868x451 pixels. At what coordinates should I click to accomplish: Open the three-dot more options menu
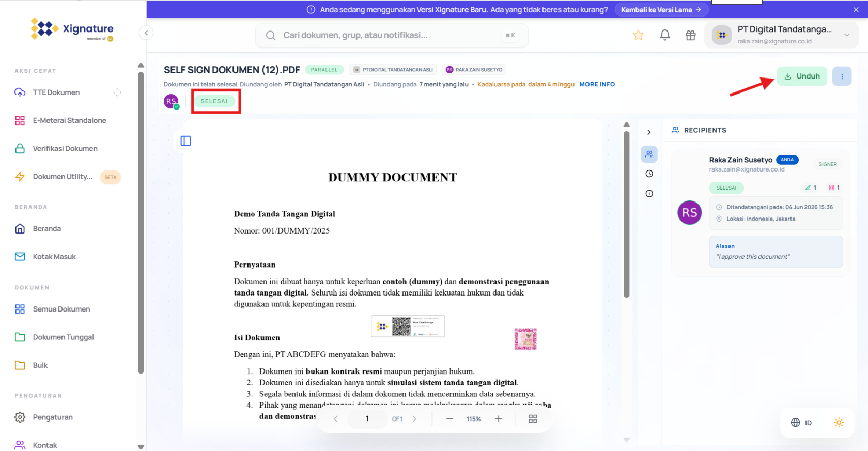pos(842,76)
